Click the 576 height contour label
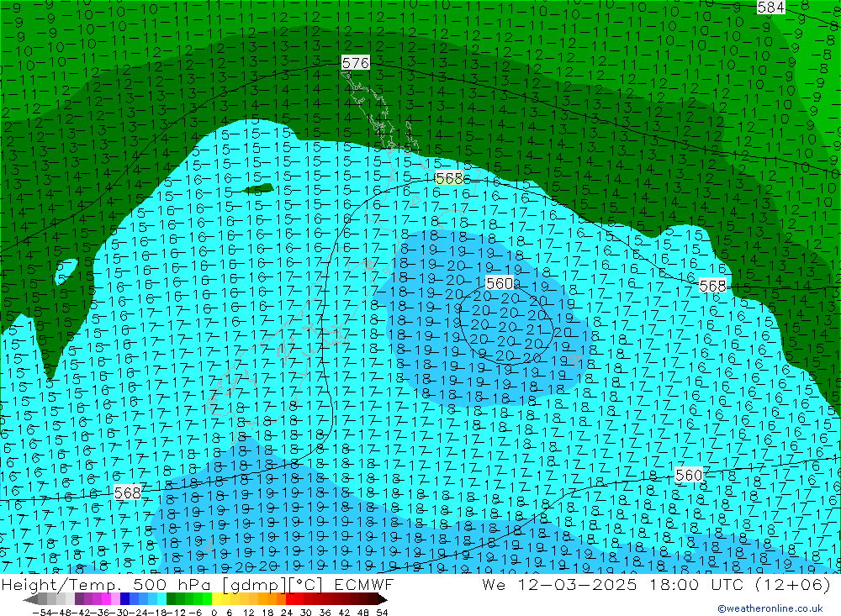The width and height of the screenshot is (841, 616). tap(356, 63)
